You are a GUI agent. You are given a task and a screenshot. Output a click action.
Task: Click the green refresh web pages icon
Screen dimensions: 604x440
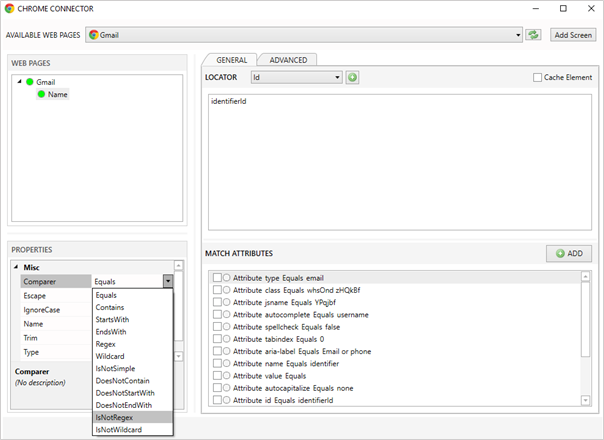(x=534, y=35)
